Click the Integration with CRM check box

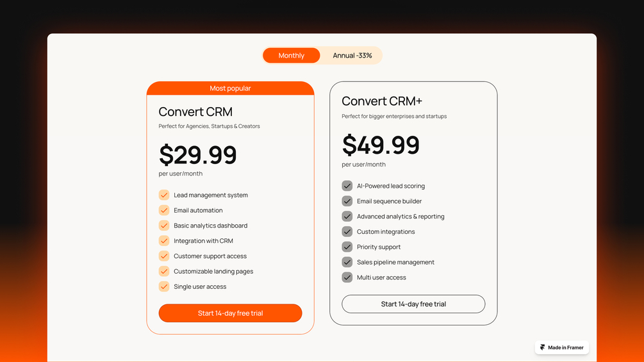[164, 241]
